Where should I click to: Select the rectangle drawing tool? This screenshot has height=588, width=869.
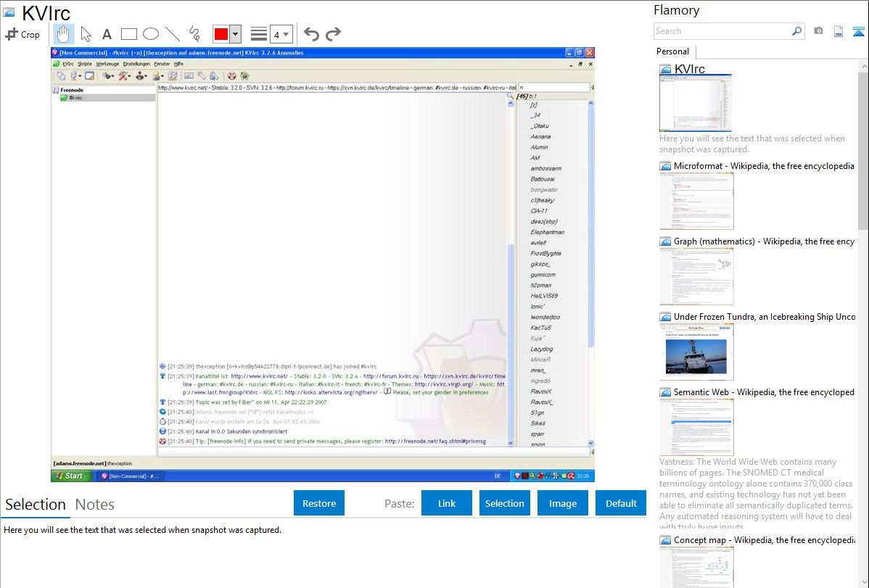tap(128, 34)
